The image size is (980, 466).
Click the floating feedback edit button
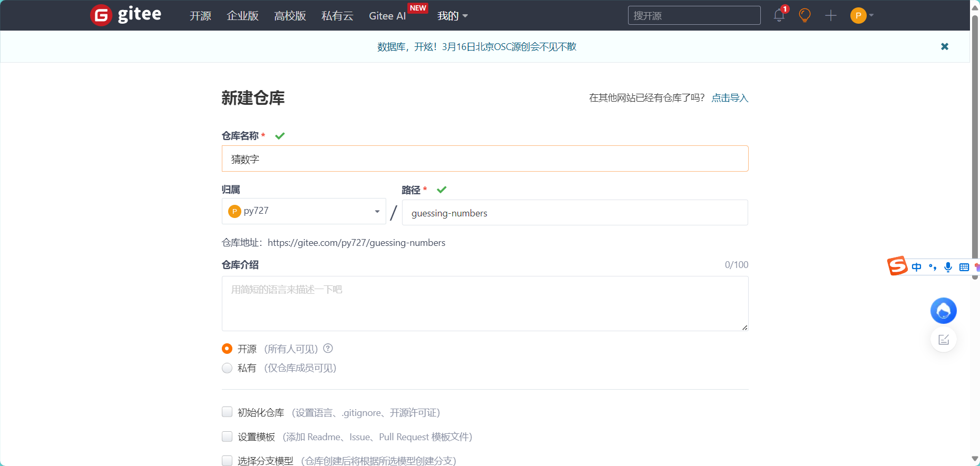pyautogui.click(x=943, y=340)
